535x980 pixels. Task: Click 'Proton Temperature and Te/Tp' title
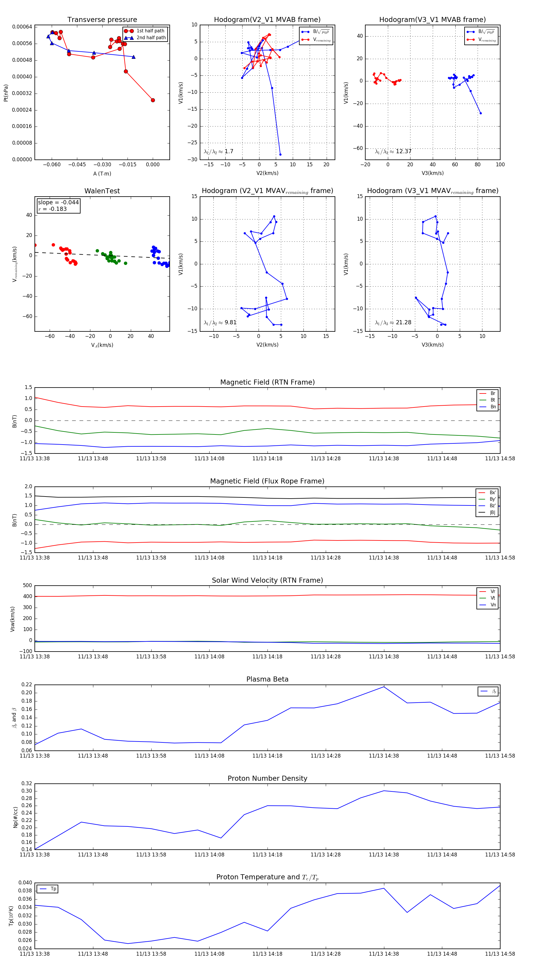click(x=267, y=877)
